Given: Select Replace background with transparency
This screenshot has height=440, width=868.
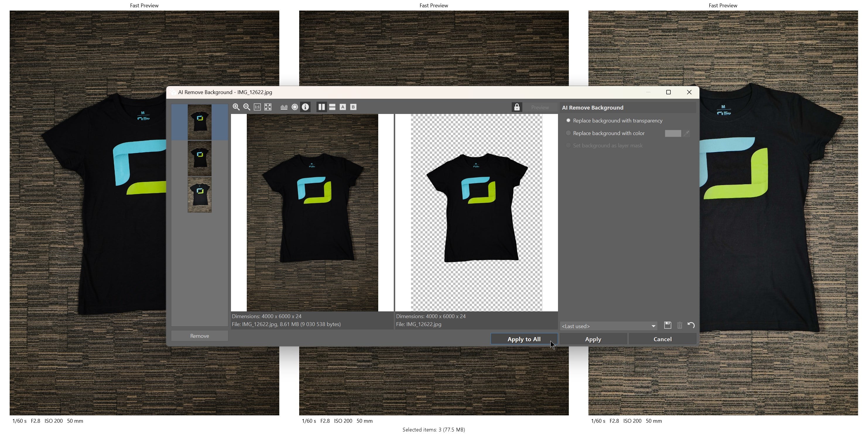Looking at the screenshot, I should (569, 121).
